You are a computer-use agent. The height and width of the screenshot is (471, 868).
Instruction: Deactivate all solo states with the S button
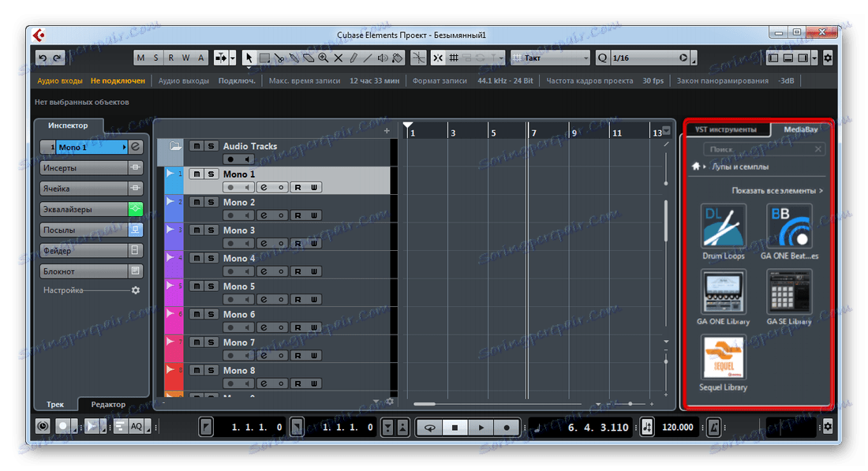point(156,58)
